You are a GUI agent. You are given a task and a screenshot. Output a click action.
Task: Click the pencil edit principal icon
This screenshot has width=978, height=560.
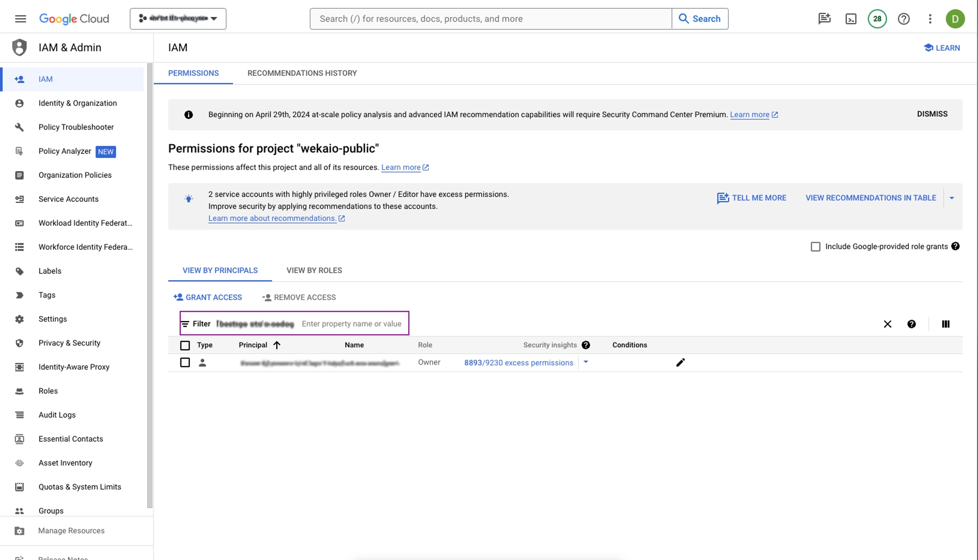point(680,363)
